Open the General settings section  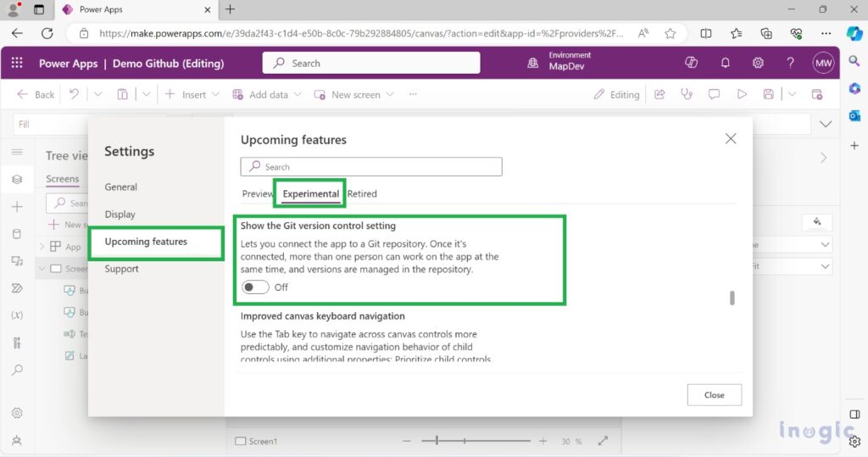(x=120, y=187)
